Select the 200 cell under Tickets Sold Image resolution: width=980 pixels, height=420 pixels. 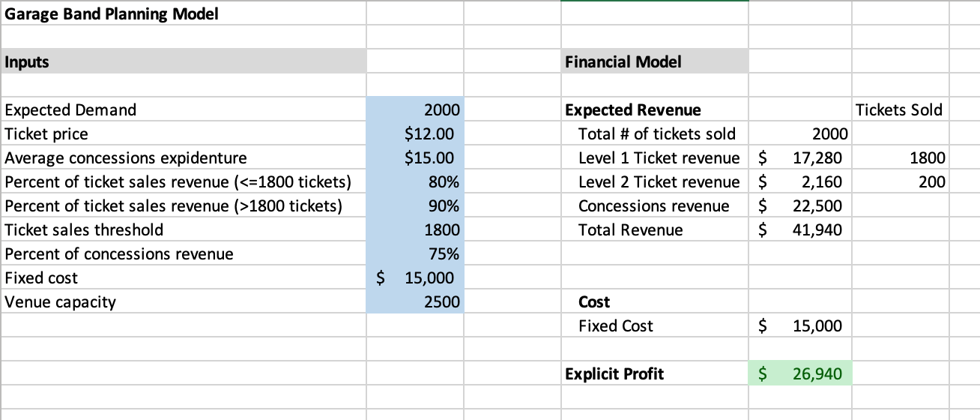coord(900,181)
